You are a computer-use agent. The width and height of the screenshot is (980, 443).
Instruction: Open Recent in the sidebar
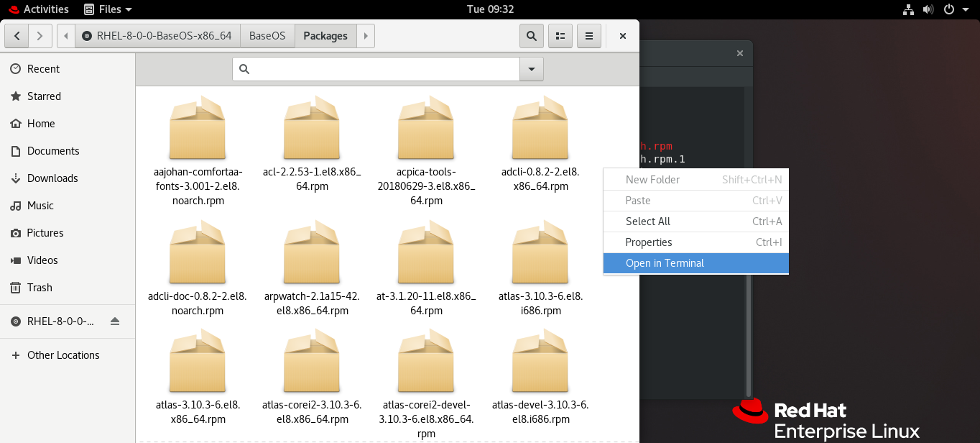pos(68,69)
